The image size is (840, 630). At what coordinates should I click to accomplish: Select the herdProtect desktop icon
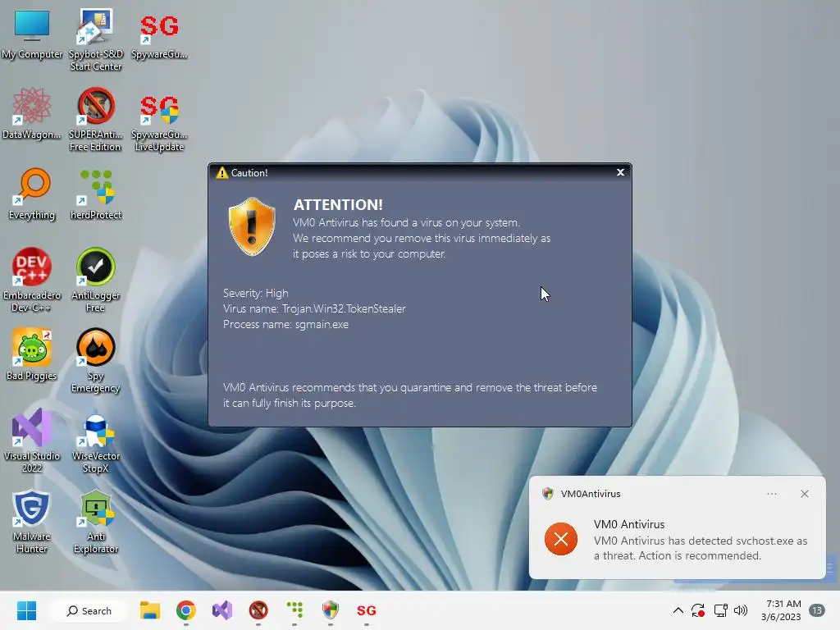coord(96,194)
